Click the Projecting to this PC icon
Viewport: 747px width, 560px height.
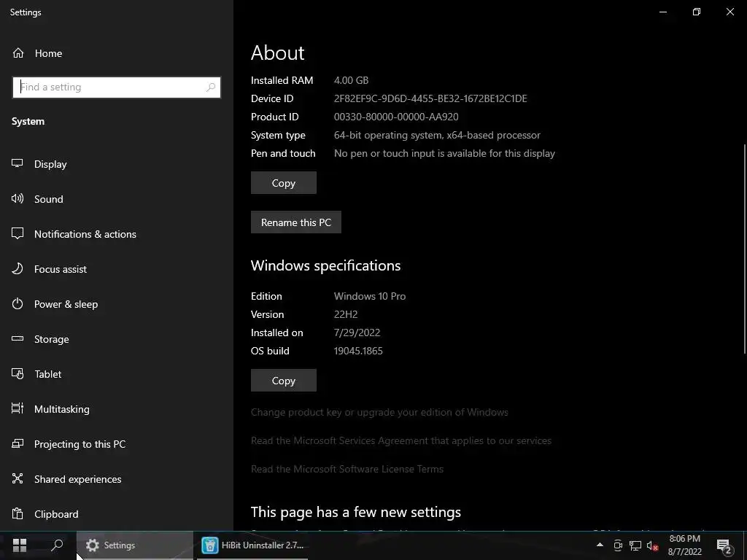18,444
